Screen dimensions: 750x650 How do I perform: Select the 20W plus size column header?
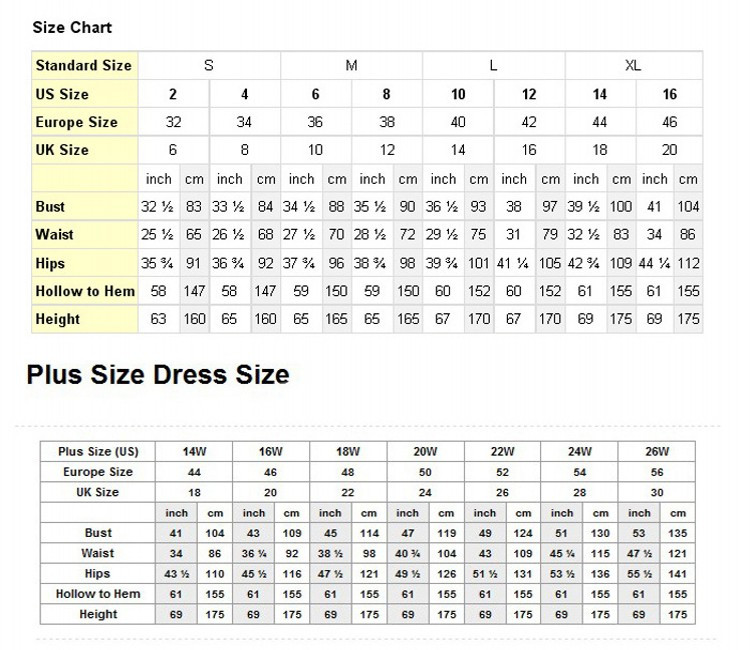point(425,451)
